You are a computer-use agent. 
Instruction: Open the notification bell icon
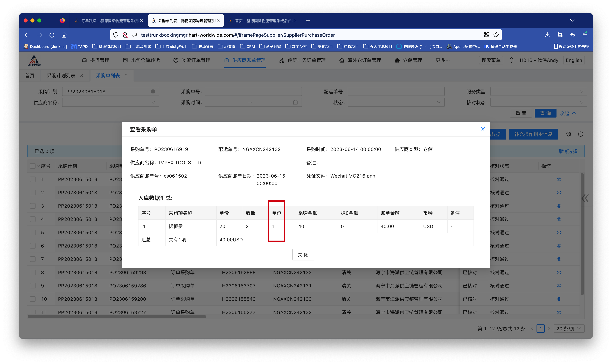click(x=511, y=60)
